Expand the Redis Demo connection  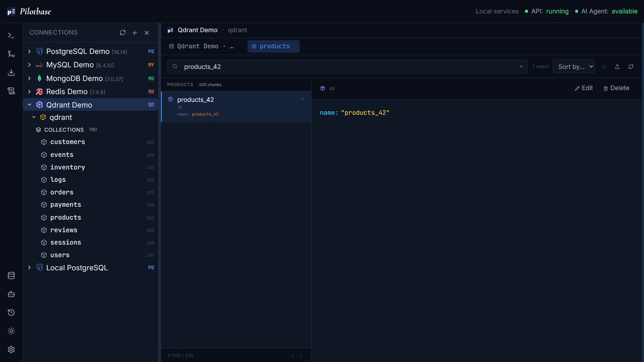29,92
